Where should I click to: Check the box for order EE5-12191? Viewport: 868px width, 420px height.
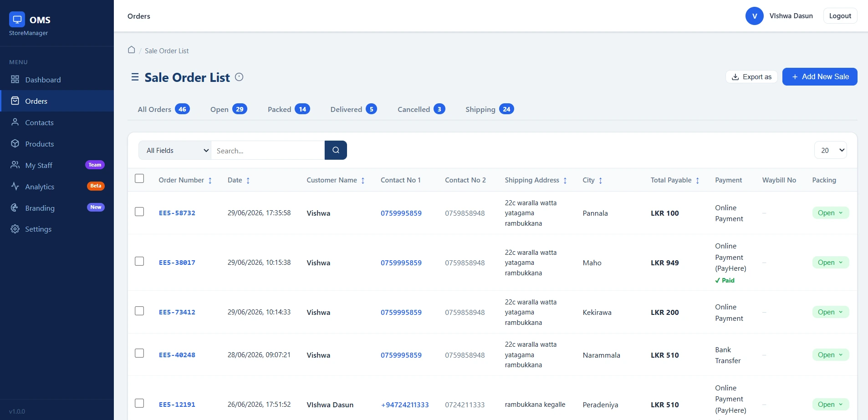[139, 403]
